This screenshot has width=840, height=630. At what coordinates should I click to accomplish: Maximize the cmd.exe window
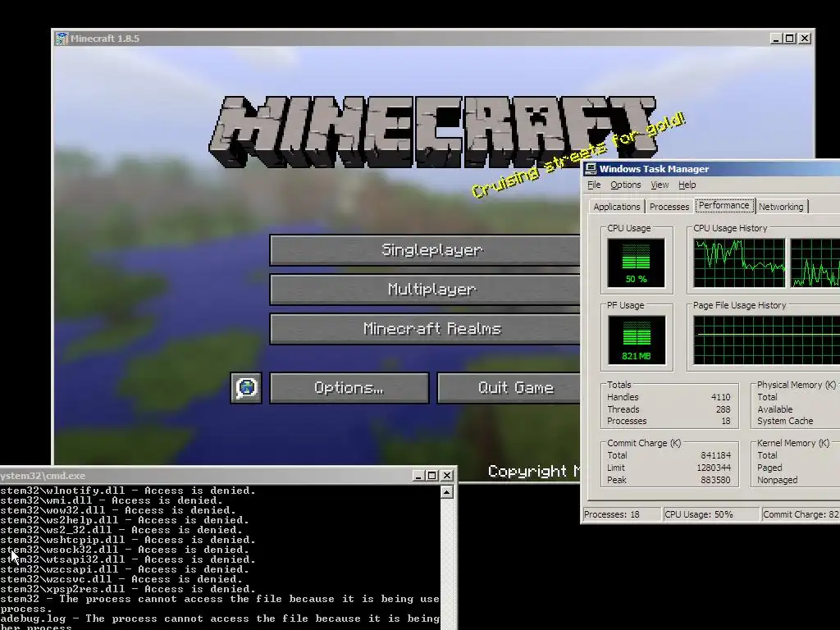point(431,475)
